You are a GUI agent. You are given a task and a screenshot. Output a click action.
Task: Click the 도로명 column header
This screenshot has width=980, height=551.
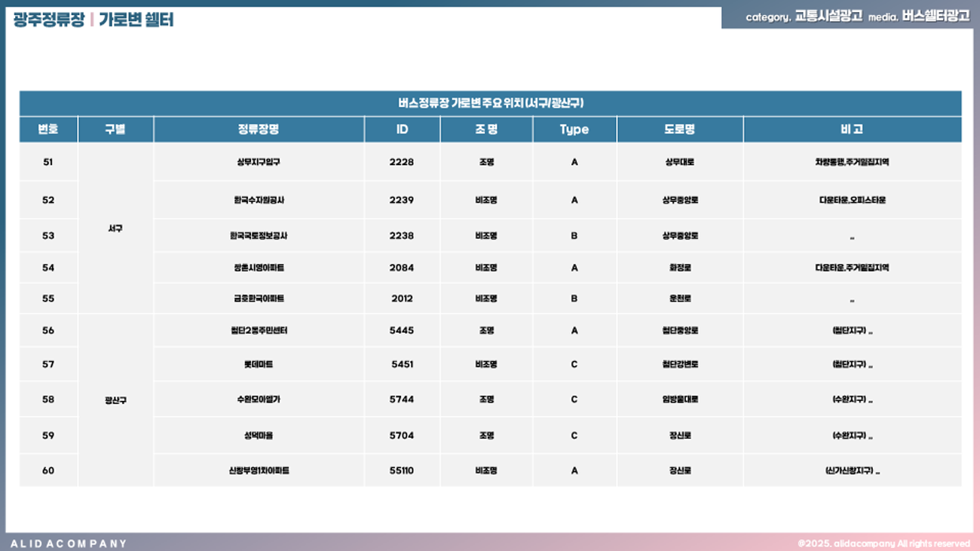click(x=679, y=130)
